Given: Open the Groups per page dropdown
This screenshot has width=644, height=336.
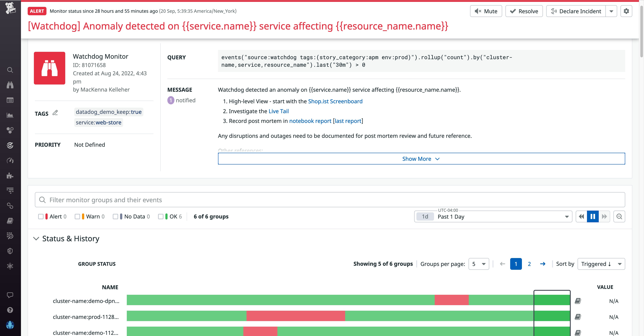Looking at the screenshot, I should click(478, 264).
